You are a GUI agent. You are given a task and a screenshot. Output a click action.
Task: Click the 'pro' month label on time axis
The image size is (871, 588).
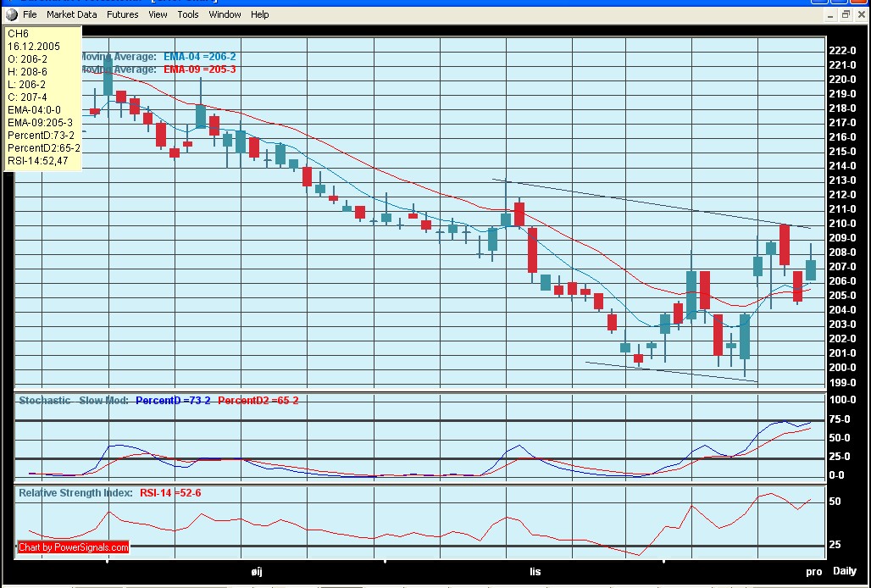[813, 572]
